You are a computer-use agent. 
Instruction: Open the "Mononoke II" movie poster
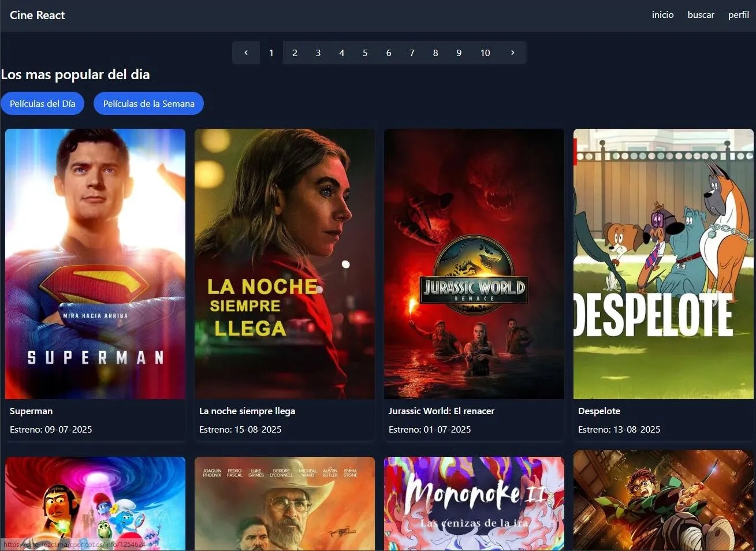(474, 504)
